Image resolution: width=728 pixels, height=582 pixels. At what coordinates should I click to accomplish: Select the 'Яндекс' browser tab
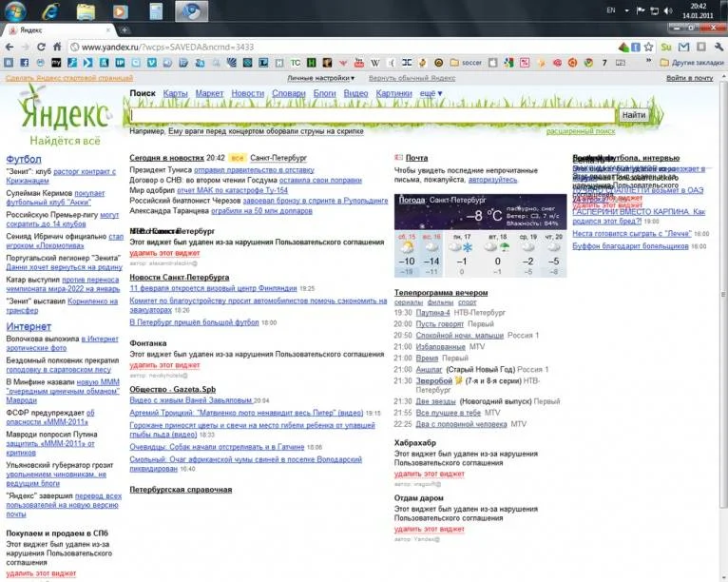[x=58, y=30]
